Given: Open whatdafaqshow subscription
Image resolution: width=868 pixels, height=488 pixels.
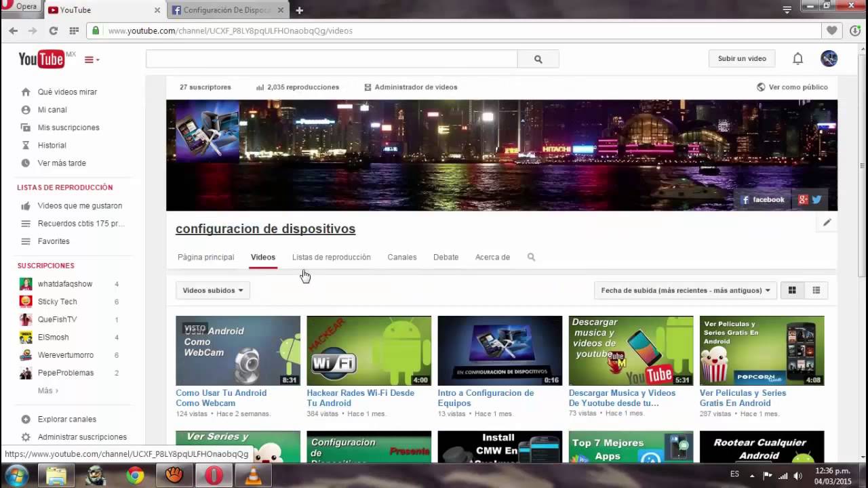Looking at the screenshot, I should coord(65,284).
